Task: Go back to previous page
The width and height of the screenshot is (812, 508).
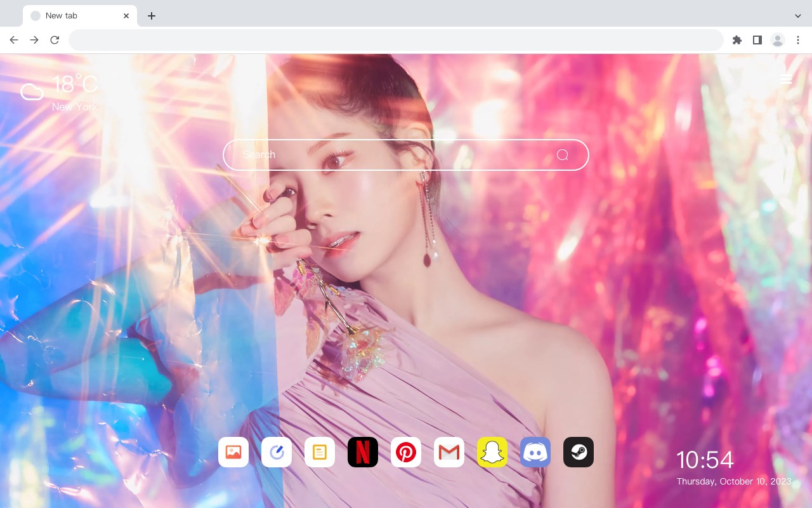Action: pyautogui.click(x=14, y=40)
